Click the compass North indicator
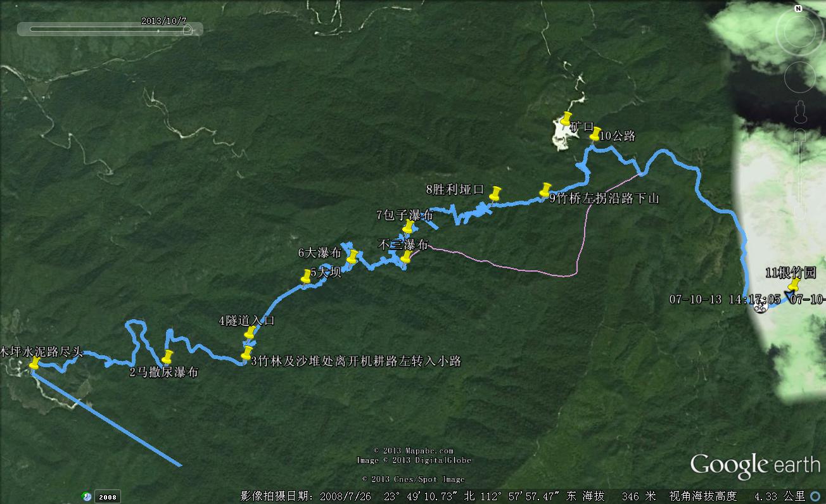Viewport: 826px width, 504px height. point(798,9)
